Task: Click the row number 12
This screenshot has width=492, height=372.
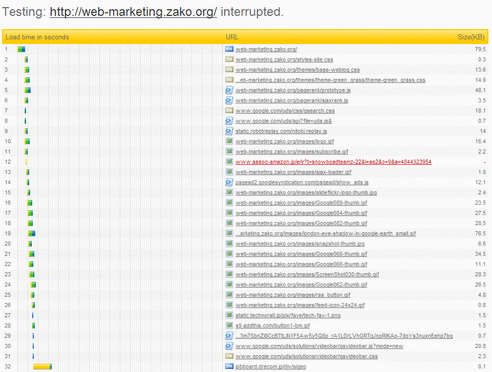Action: click(8, 162)
